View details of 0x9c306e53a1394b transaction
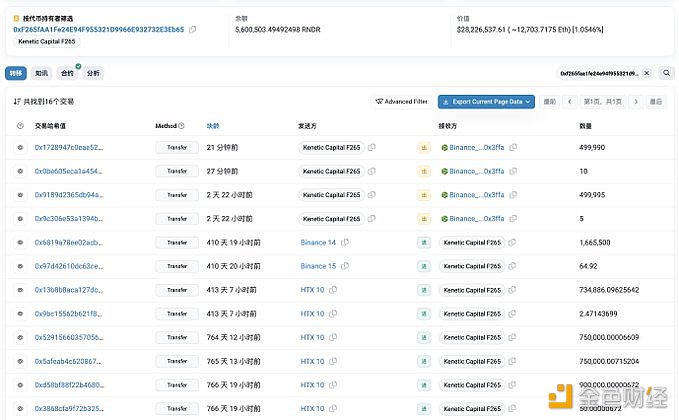Viewport: 679px width, 420px height. point(20,219)
